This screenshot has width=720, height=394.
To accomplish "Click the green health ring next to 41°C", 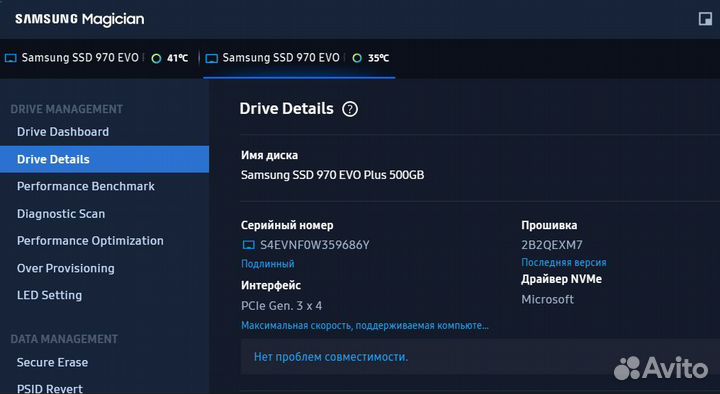I will 156,58.
